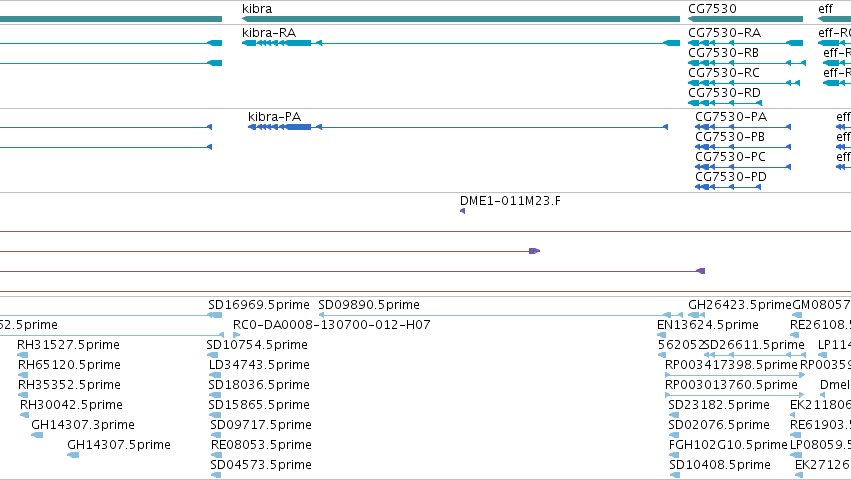Select the RP003013760.5prime feature line
851x480 pixels.
coord(735,395)
